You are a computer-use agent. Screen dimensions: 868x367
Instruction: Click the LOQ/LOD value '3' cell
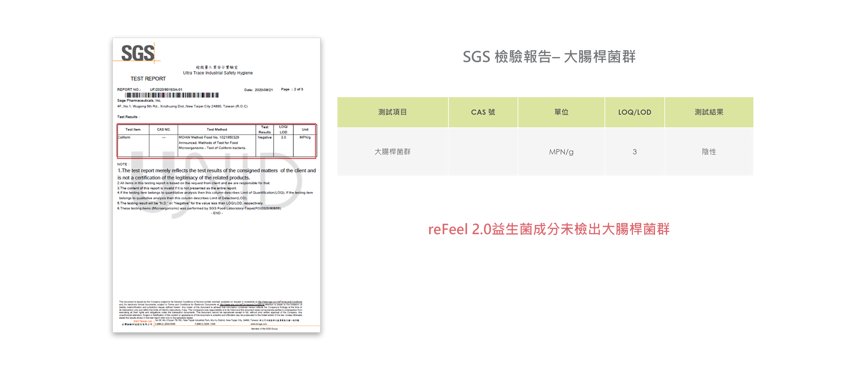point(635,151)
